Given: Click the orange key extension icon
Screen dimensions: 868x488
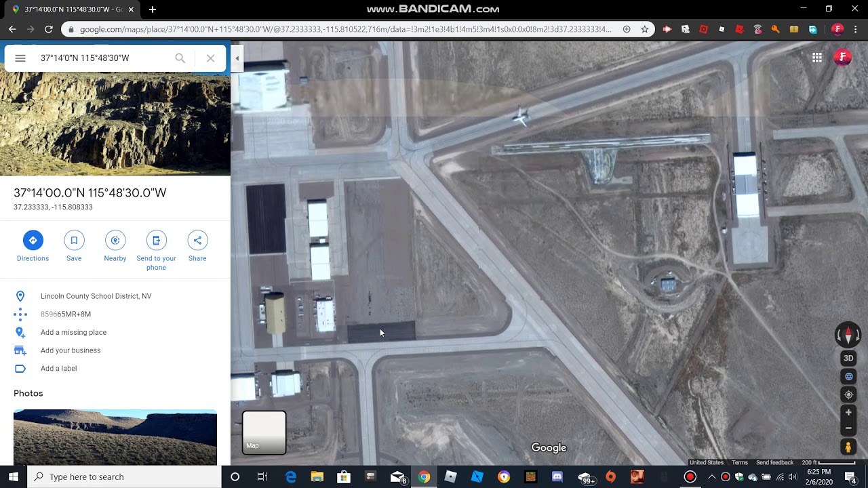Looking at the screenshot, I should tap(776, 29).
